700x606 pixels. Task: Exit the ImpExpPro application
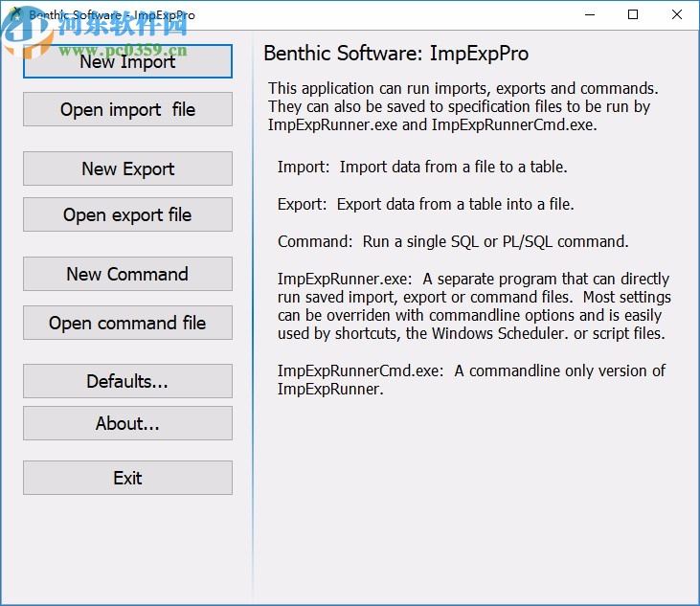pos(127,478)
